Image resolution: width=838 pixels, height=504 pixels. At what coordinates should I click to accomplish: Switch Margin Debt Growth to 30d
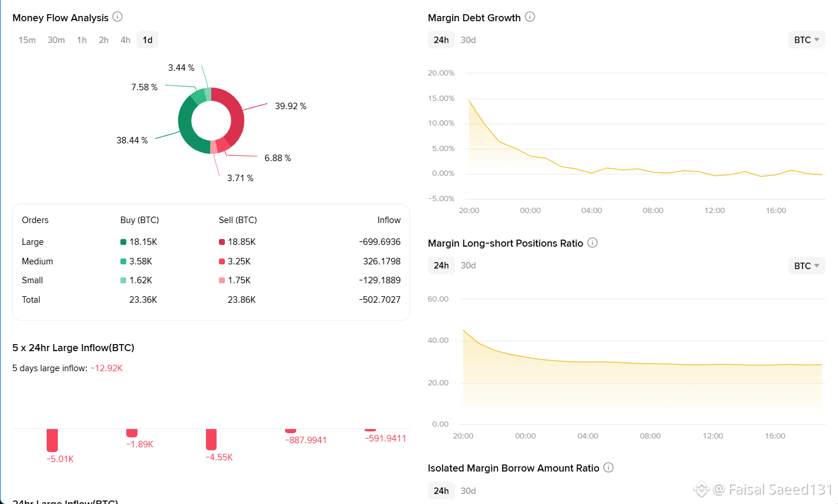[x=468, y=40]
